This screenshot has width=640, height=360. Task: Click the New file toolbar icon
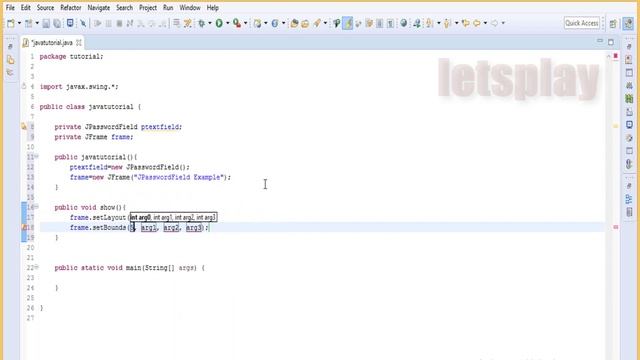pos(11,23)
